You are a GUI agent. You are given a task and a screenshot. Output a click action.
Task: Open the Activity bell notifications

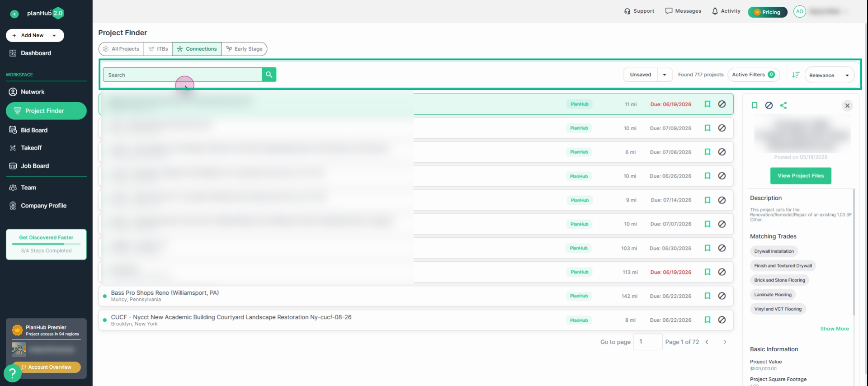click(x=726, y=11)
